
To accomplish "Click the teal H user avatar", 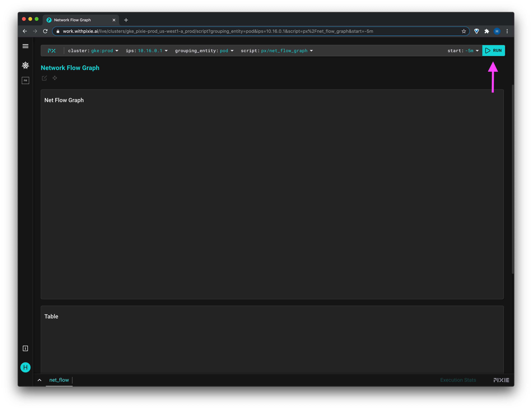I will point(25,367).
